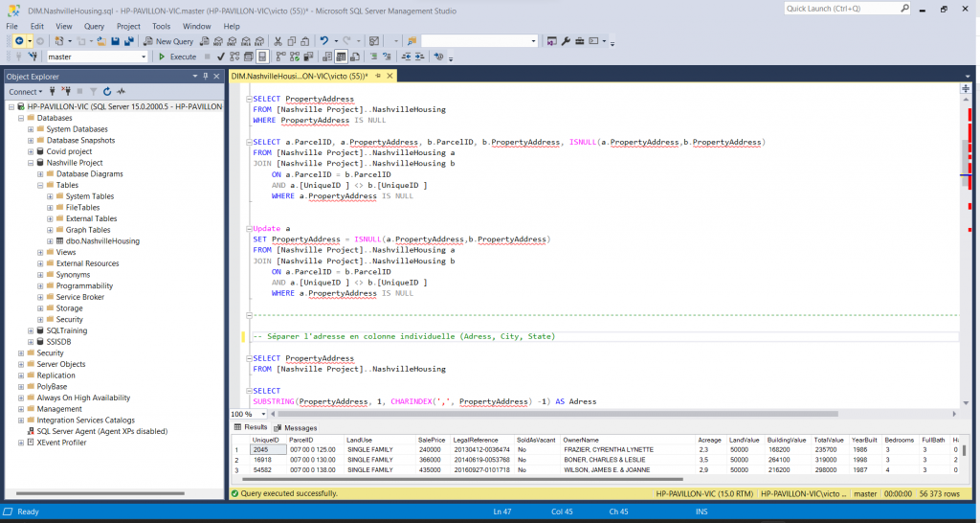Undo the last action

[324, 41]
